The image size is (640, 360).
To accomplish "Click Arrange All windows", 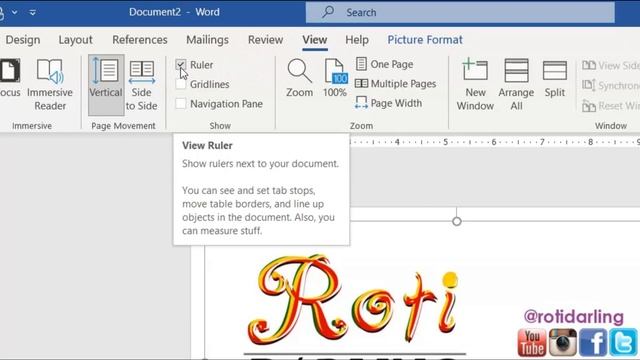I will point(516,85).
